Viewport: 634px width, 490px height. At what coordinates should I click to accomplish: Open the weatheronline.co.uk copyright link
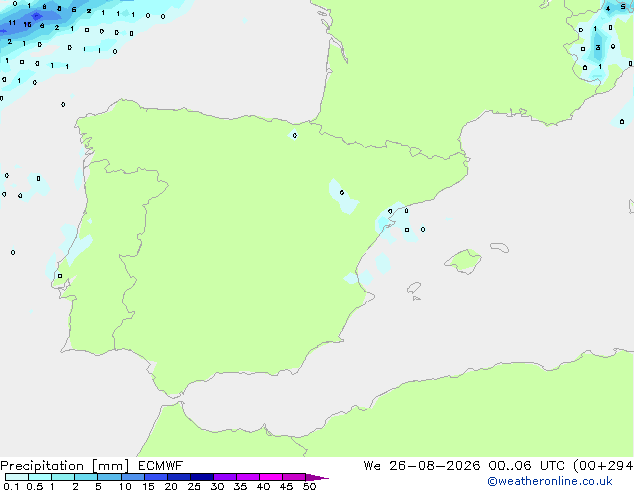click(549, 481)
